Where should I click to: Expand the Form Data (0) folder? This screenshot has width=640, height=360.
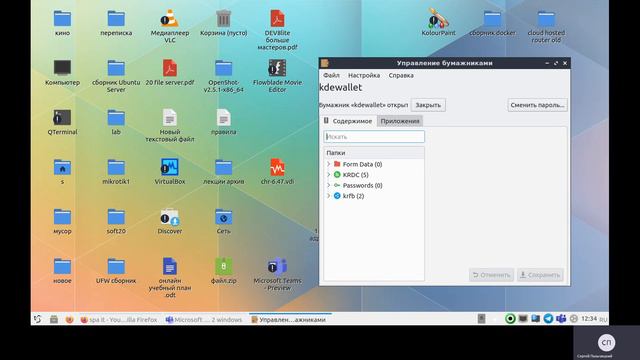[x=329, y=164]
